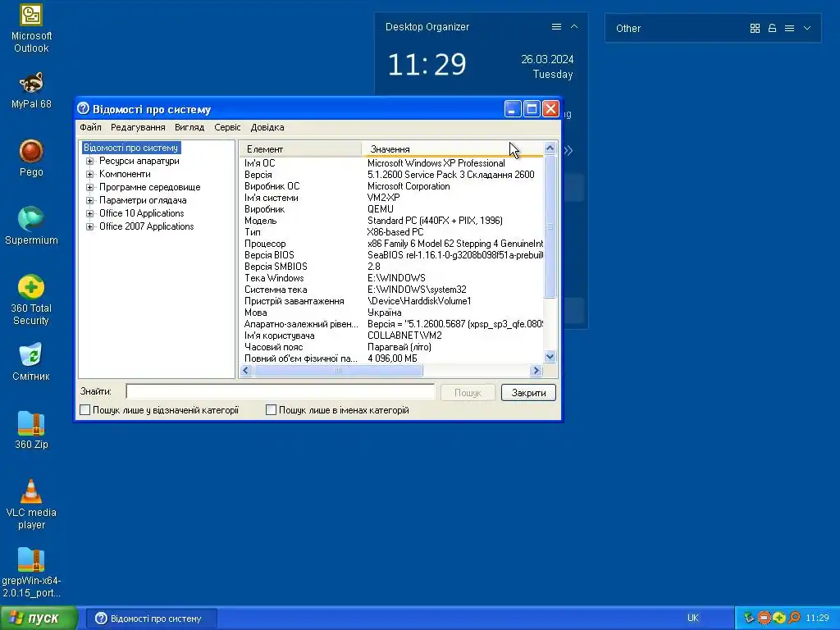Screen dimensions: 840x630
Task: Expand the Other panel chevron
Action: coord(807,29)
